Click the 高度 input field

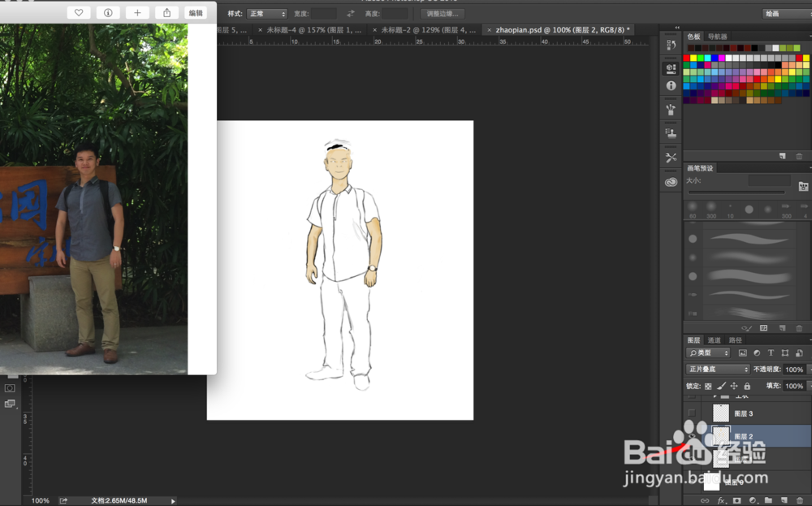395,14
